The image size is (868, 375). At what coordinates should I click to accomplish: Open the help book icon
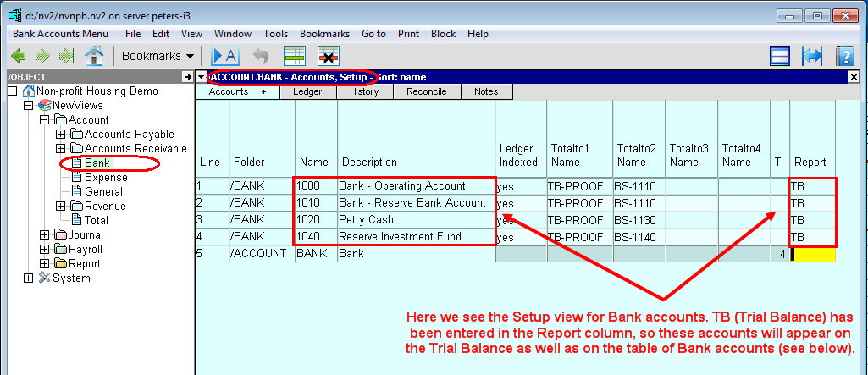pos(843,56)
